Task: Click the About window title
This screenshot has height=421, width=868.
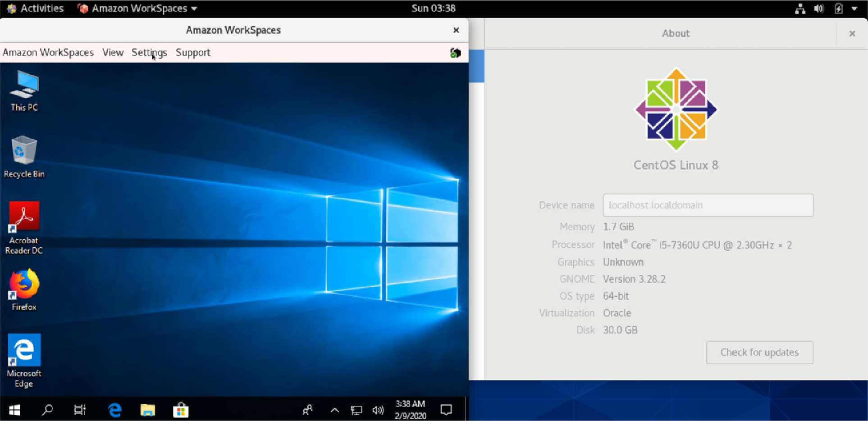Action: [676, 33]
